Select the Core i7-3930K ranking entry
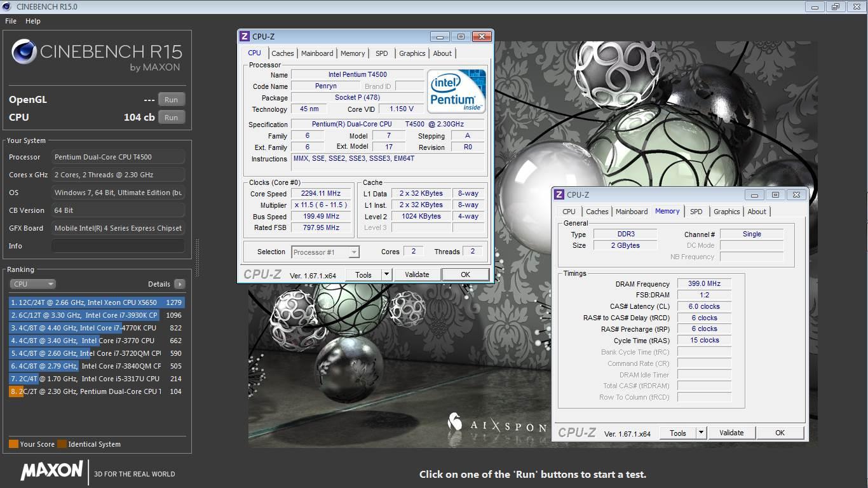The image size is (868, 488). point(97,315)
